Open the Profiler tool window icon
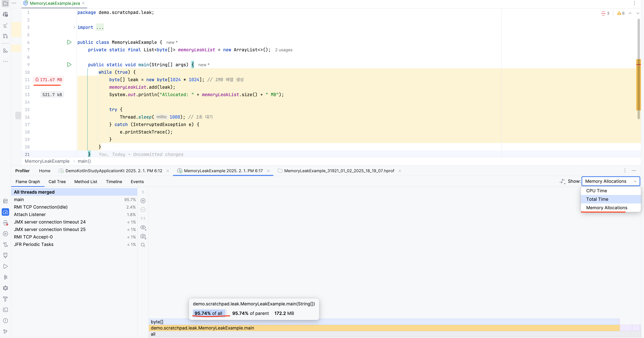Image resolution: width=644 pixels, height=338 pixels. pos(5,212)
